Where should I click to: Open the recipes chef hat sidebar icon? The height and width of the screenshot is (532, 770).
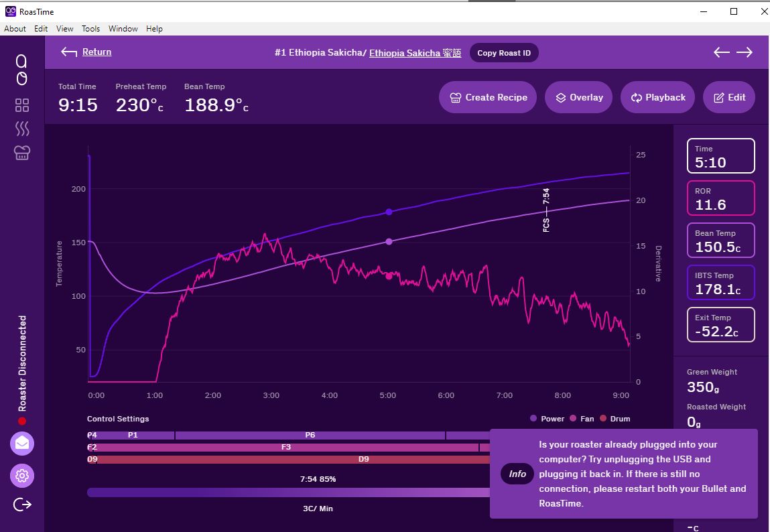tap(22, 153)
